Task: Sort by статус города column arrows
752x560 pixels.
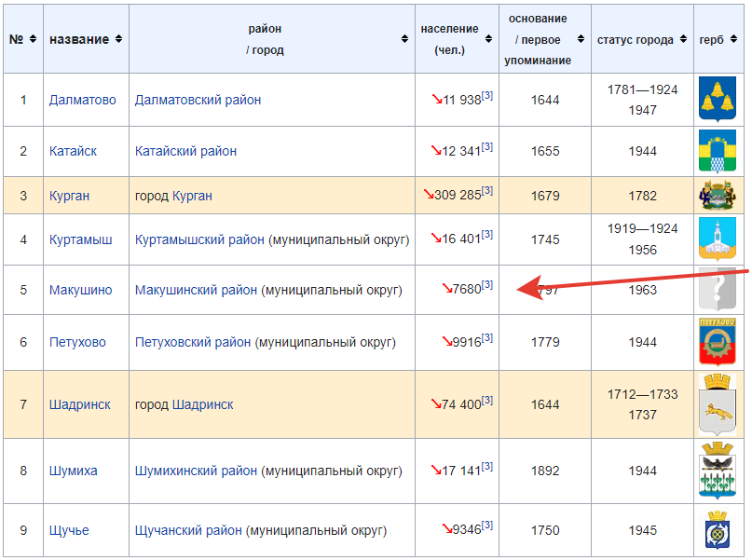Action: 683,39
